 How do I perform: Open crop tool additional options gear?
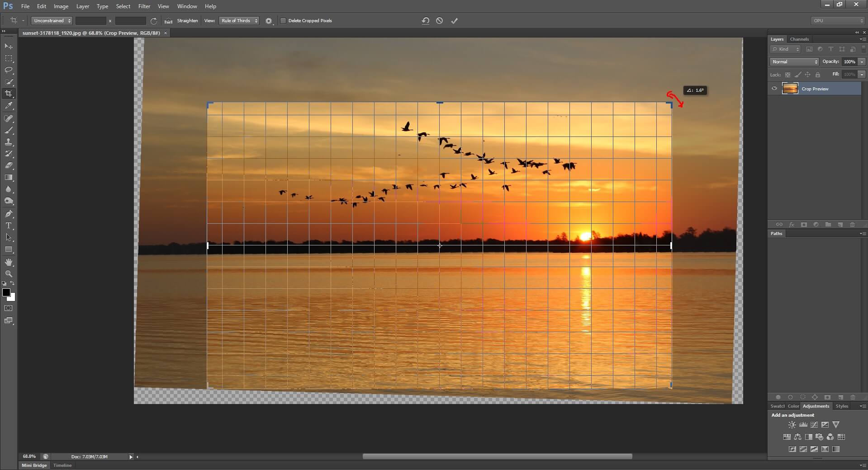[x=269, y=21]
